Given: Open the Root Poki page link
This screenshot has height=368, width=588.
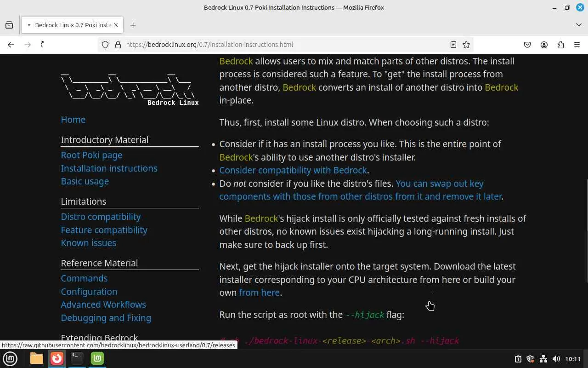Looking at the screenshot, I should pos(91,155).
